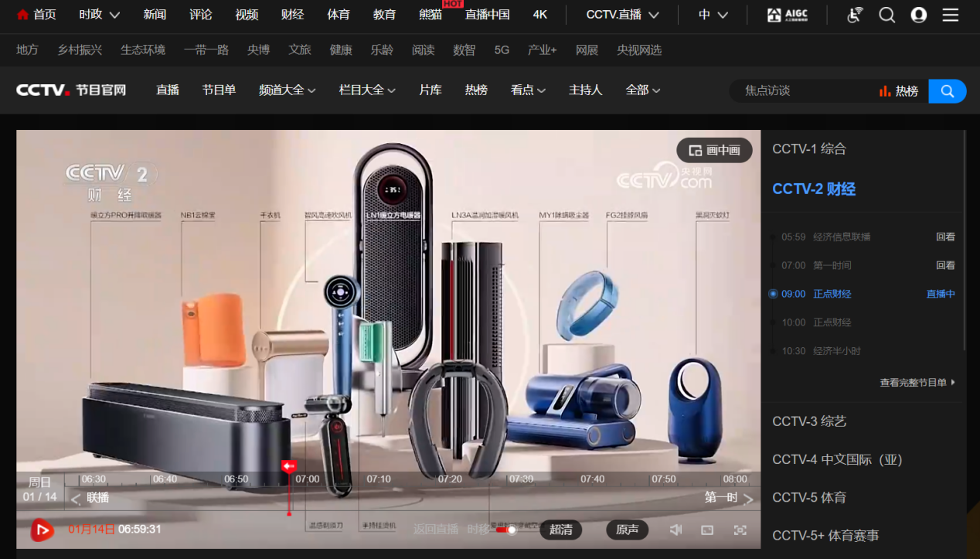Go to previous timeline segment arrow beside 联播
980x559 pixels.
click(75, 499)
